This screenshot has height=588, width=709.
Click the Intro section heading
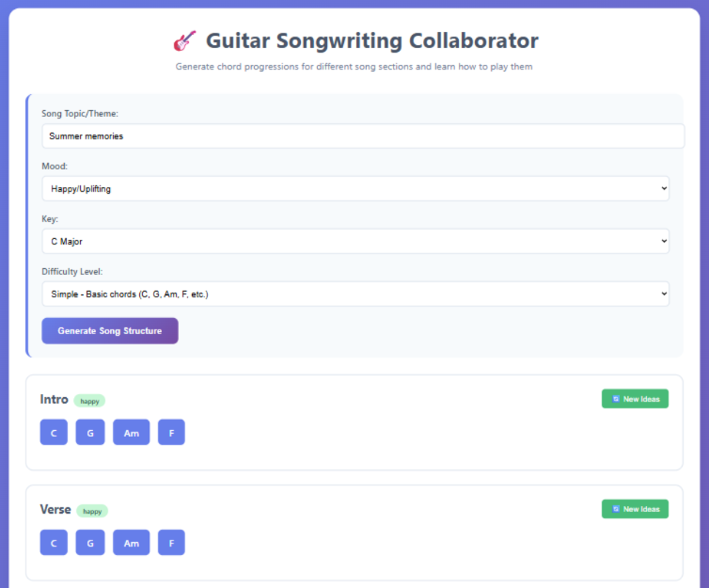click(54, 399)
